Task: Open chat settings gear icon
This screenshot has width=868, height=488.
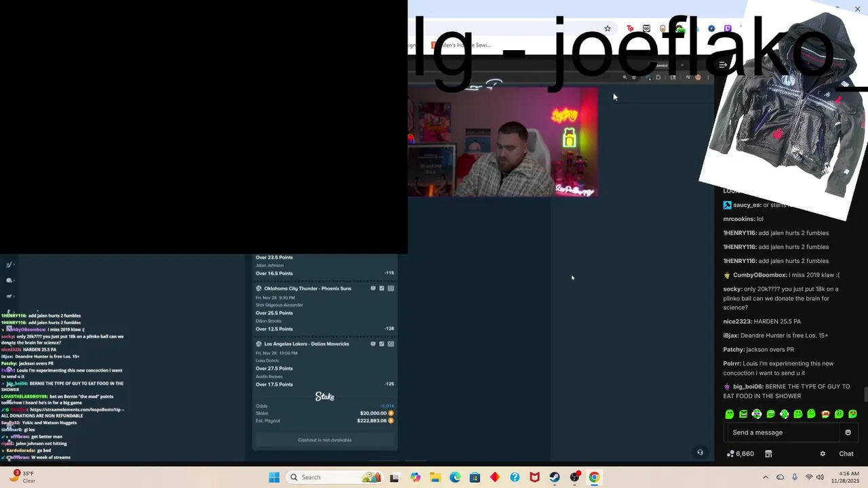Action: (x=823, y=454)
